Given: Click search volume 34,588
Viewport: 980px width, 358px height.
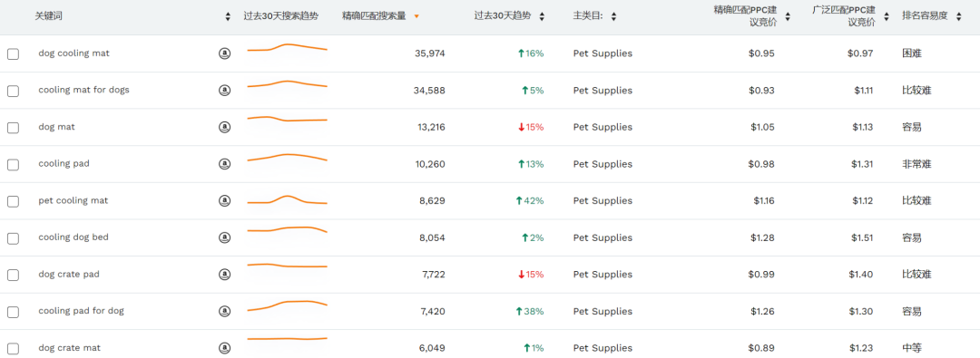Looking at the screenshot, I should pos(429,91).
